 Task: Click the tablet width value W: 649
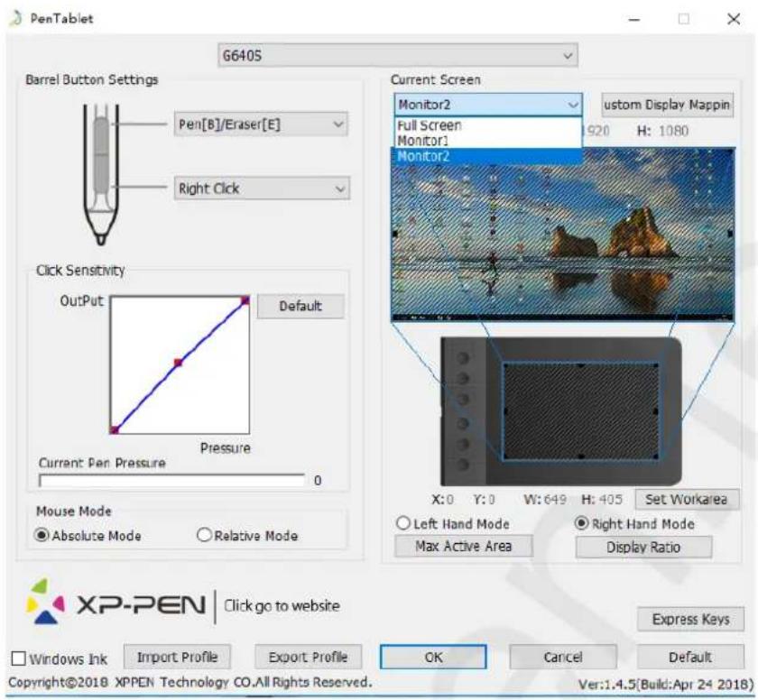click(x=545, y=499)
